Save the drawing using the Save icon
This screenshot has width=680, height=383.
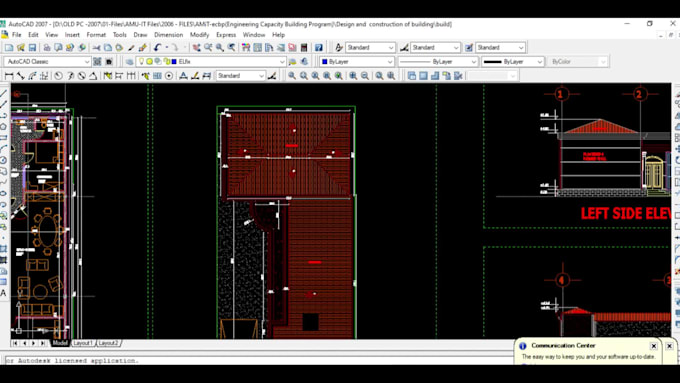point(32,47)
